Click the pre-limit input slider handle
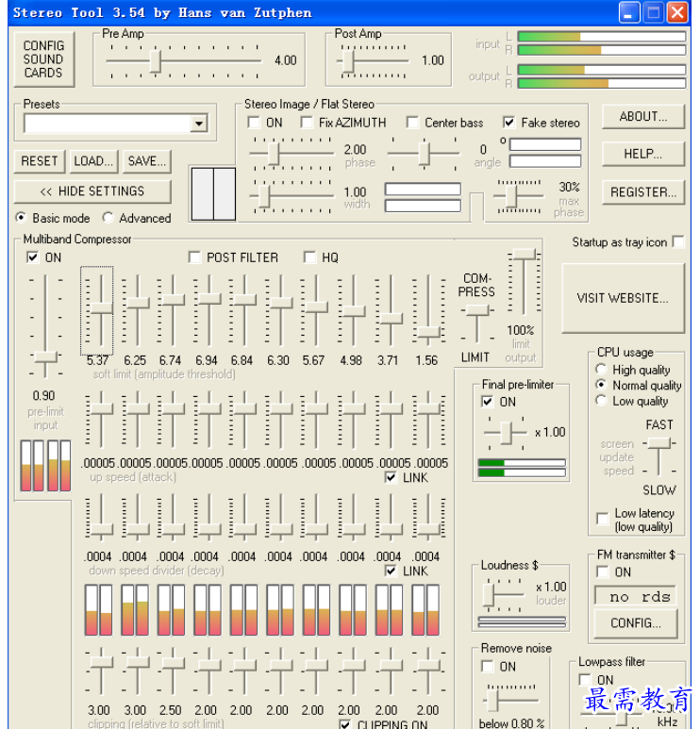 tap(45, 357)
